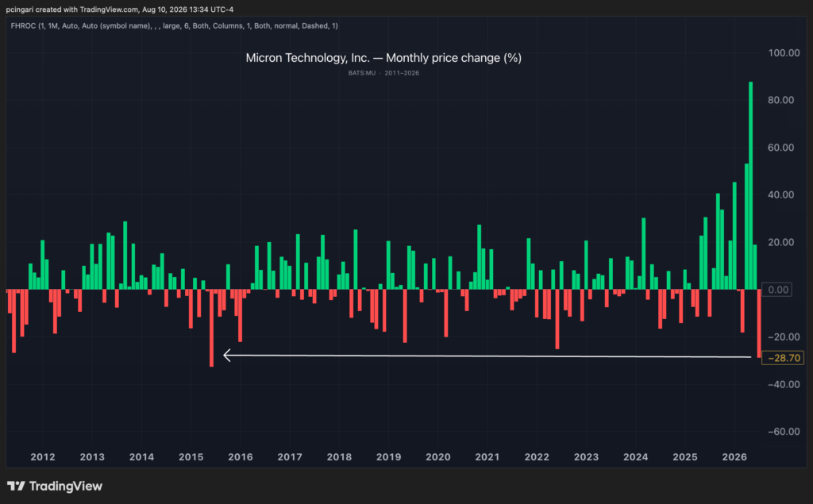The height and width of the screenshot is (504, 813).
Task: Click the 2017 time axis label
Action: (289, 457)
